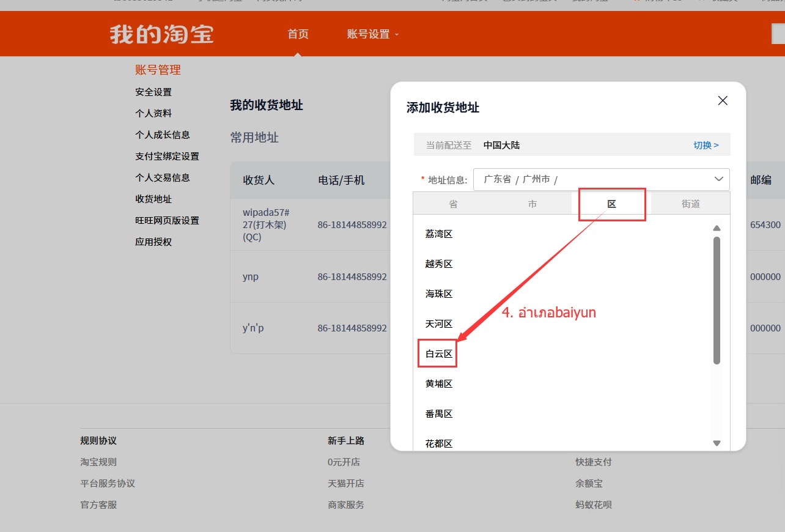Viewport: 785px width, 532px height.
Task: Open 蚂蚁花呗 footer link
Action: pos(594,504)
